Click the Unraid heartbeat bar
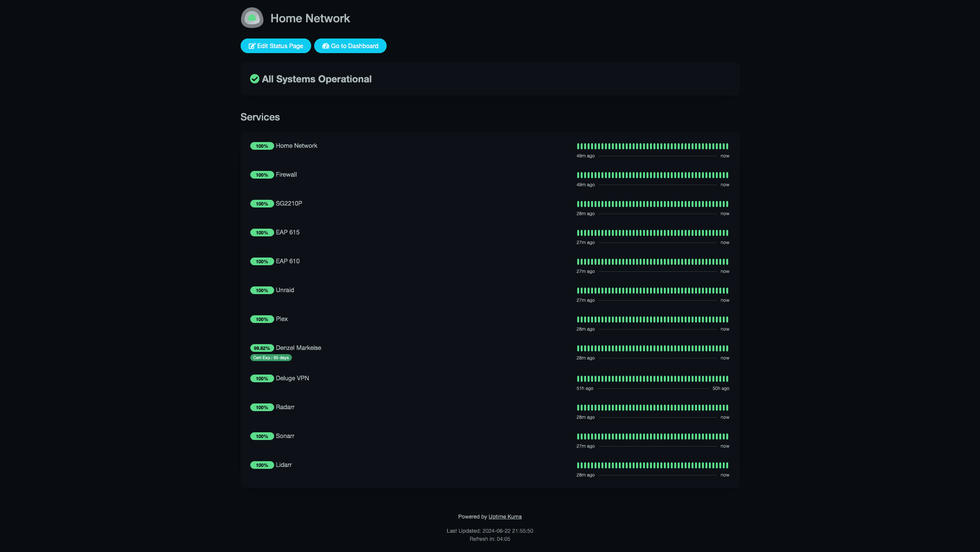This screenshot has width=980, height=552. click(x=652, y=291)
